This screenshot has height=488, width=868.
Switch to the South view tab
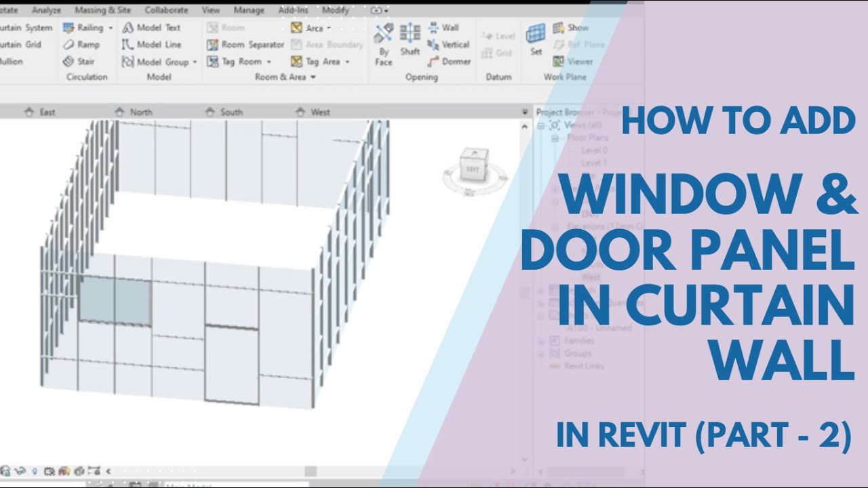[223, 112]
